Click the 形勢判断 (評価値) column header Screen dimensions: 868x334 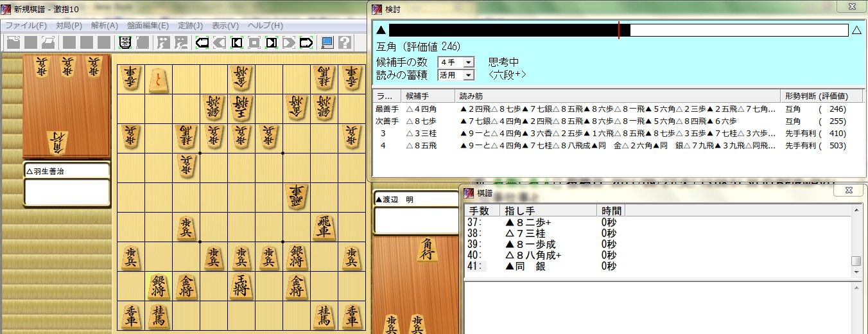tap(822, 96)
